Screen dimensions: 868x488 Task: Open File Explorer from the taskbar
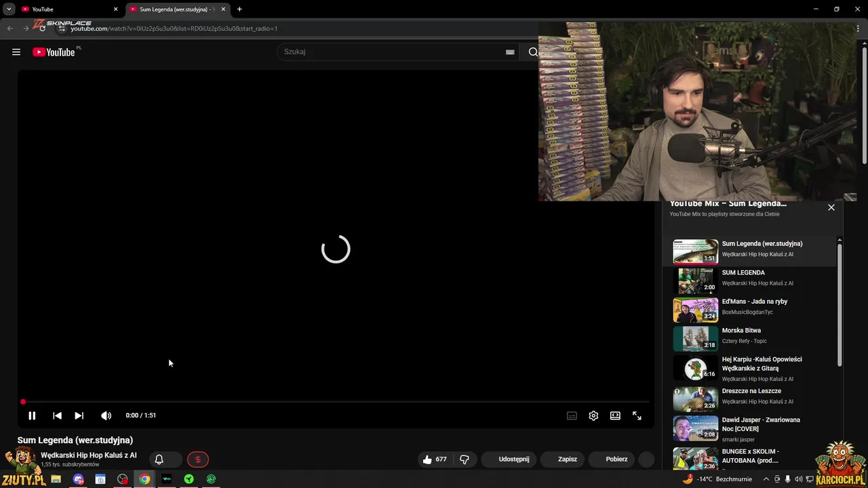click(x=56, y=479)
